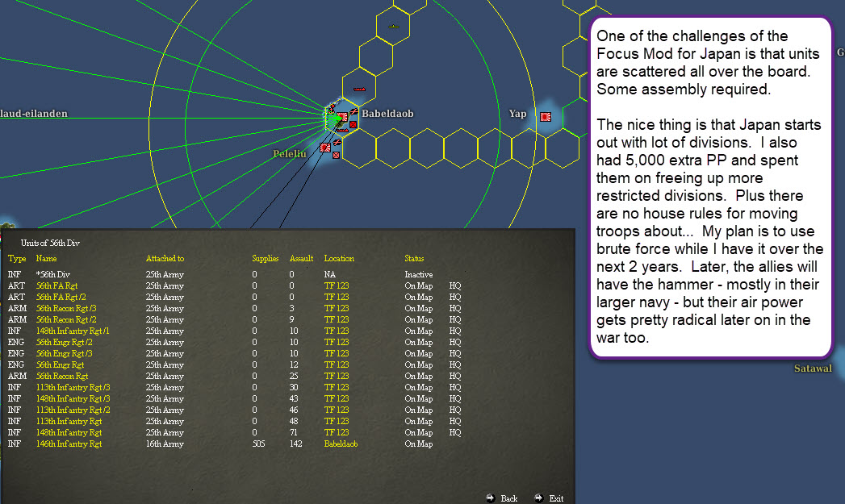Click assault value 142
The height and width of the screenshot is (504, 845).
point(295,444)
